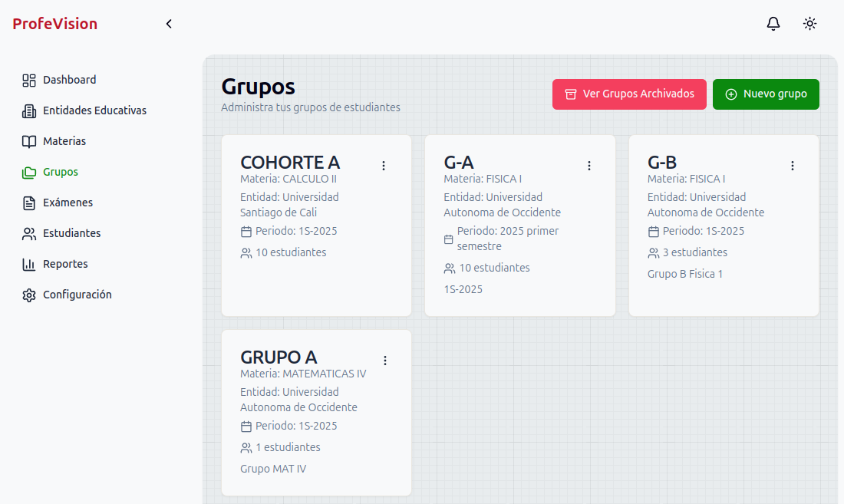The image size is (844, 504).
Task: Click '10 estudiantes' in G-A card
Action: [x=494, y=267]
